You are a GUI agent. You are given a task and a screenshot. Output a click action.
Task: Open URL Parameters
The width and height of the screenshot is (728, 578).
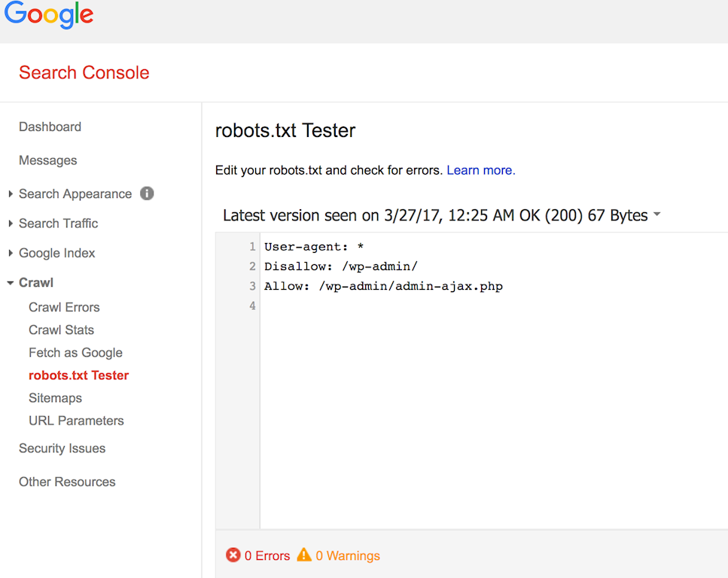tap(76, 420)
